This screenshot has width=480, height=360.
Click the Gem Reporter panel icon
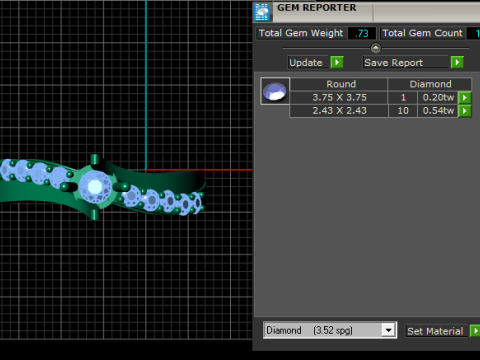pyautogui.click(x=262, y=11)
